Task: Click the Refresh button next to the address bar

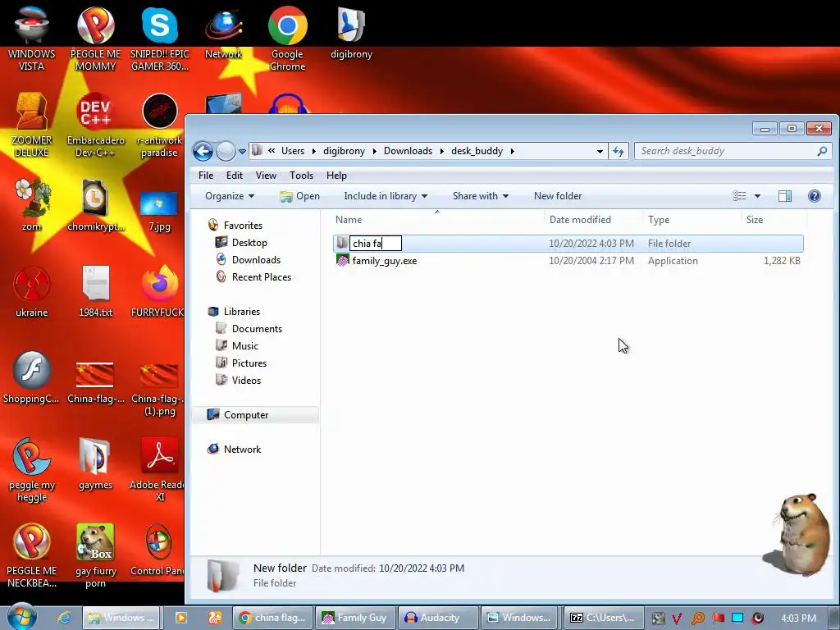Action: pyautogui.click(x=619, y=151)
